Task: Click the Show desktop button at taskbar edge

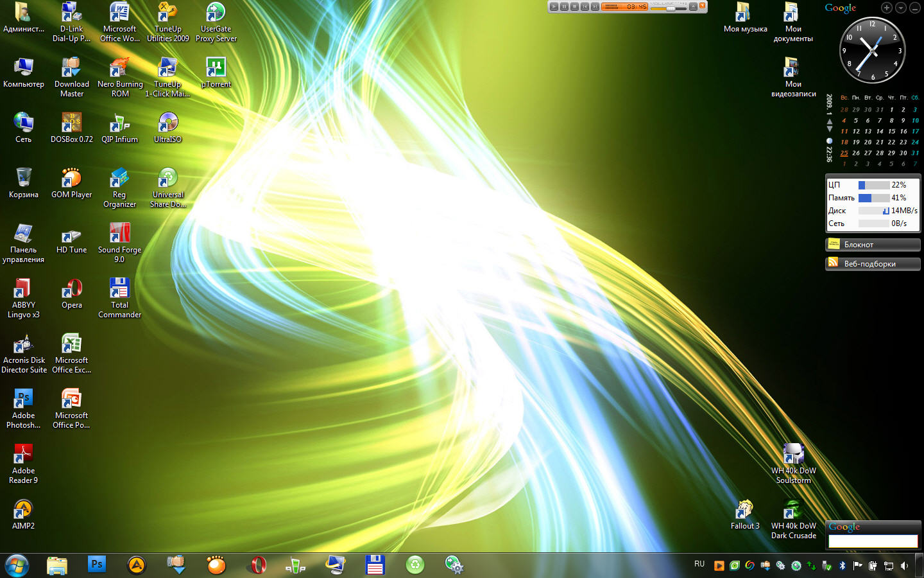Action: [920, 565]
